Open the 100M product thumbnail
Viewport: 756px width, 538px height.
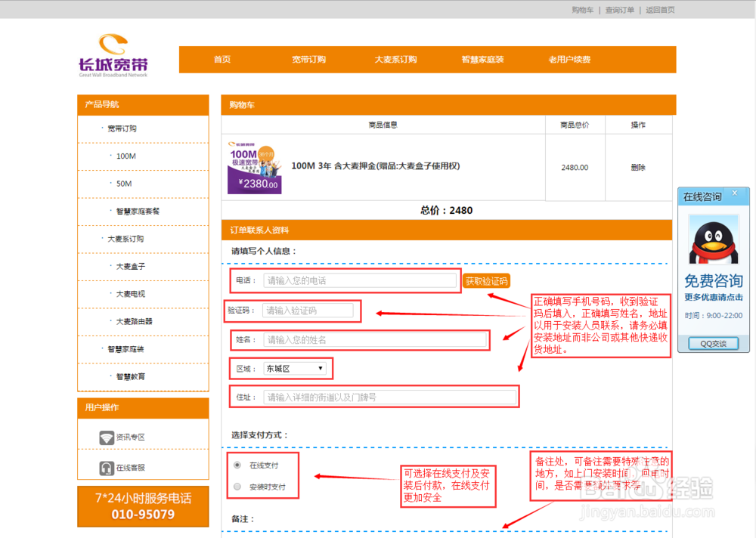click(255, 167)
